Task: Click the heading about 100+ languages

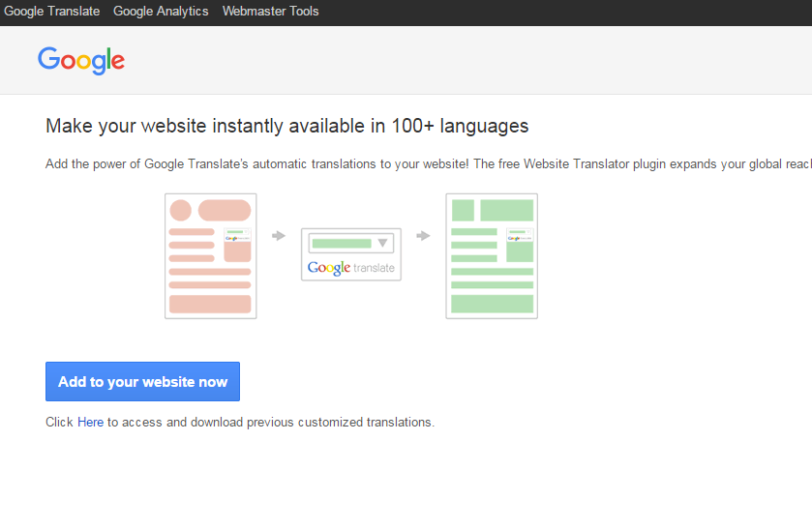Action: tap(286, 126)
